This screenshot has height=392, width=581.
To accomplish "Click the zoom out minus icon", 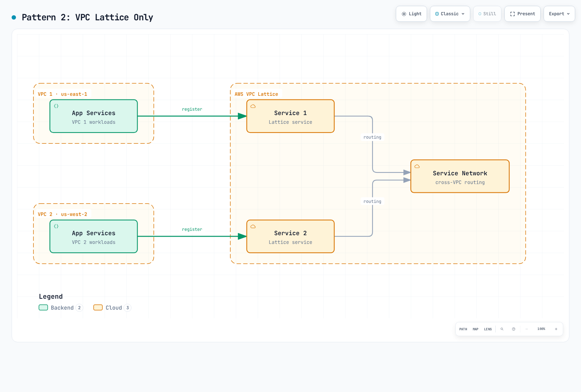I will (527, 329).
